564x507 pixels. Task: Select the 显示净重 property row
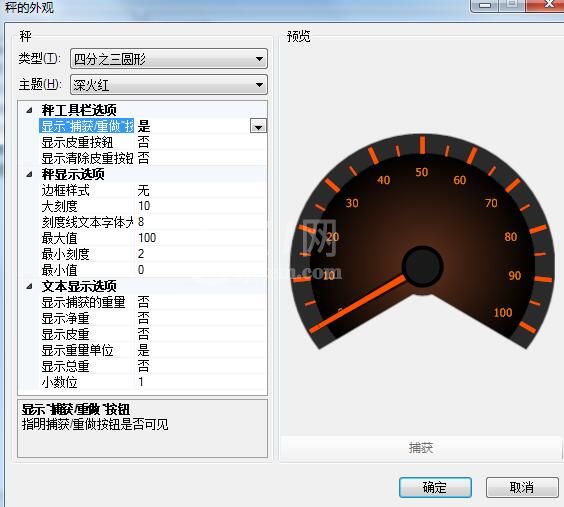click(153, 318)
